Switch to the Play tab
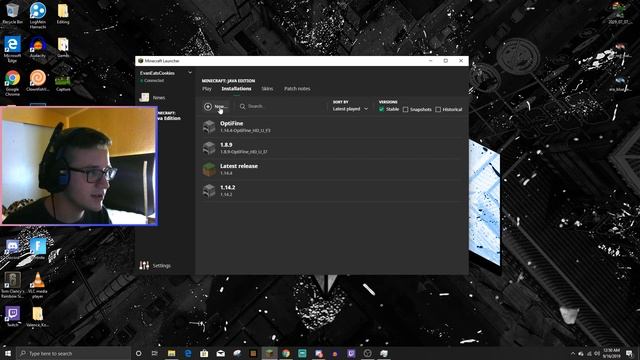This screenshot has height=360, width=640. (207, 89)
